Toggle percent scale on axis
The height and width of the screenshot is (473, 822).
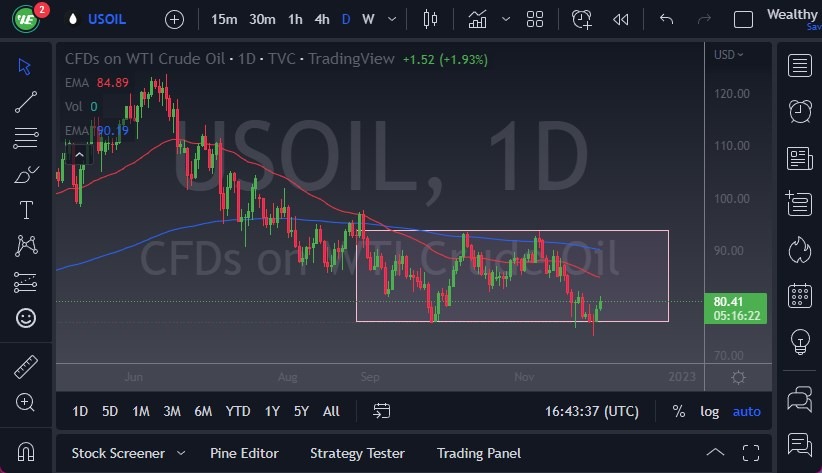pyautogui.click(x=679, y=411)
